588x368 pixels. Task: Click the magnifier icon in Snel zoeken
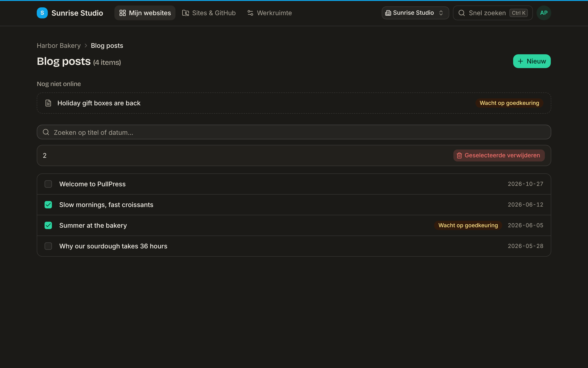[x=461, y=13]
